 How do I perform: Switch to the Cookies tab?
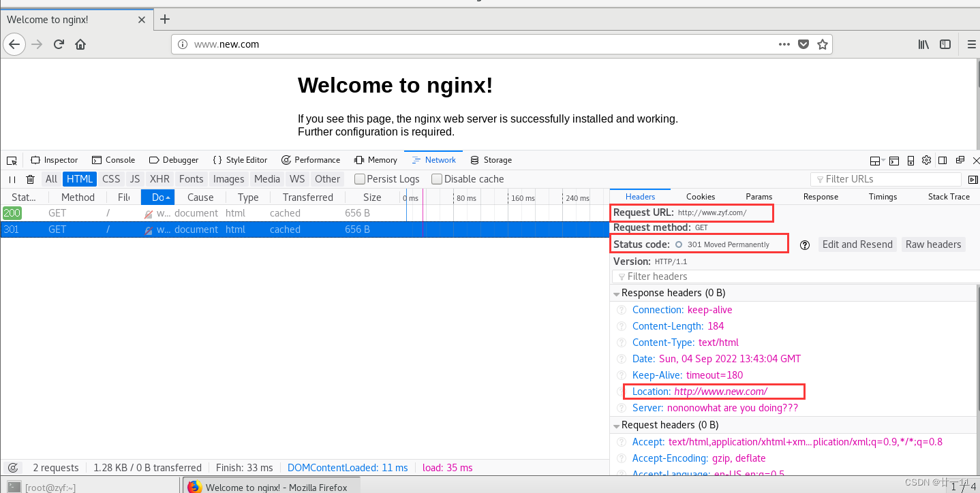pos(701,196)
